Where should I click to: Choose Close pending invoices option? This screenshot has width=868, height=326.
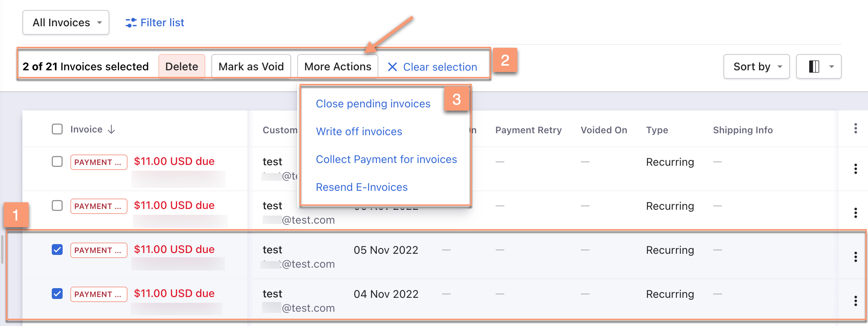coord(373,104)
